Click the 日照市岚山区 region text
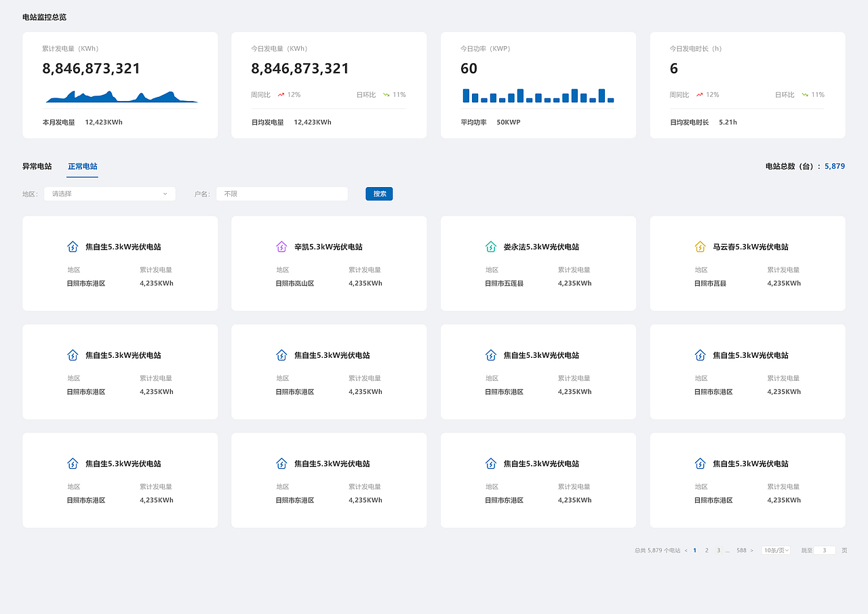 295,283
